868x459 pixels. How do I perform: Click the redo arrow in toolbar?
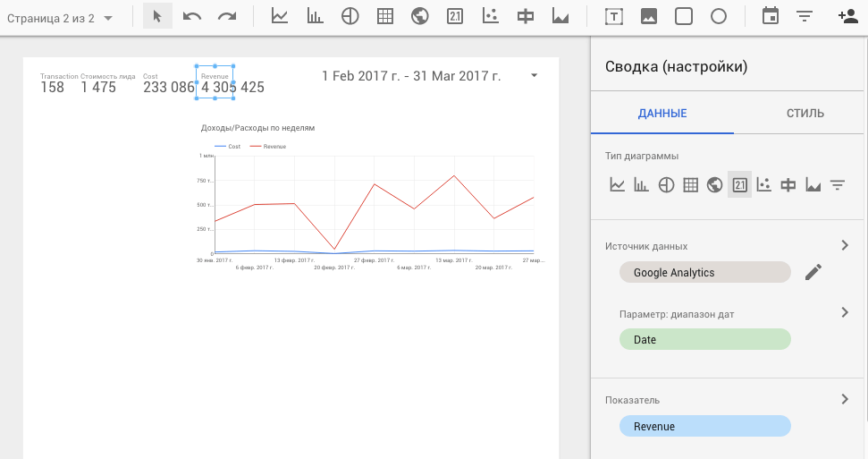227,16
